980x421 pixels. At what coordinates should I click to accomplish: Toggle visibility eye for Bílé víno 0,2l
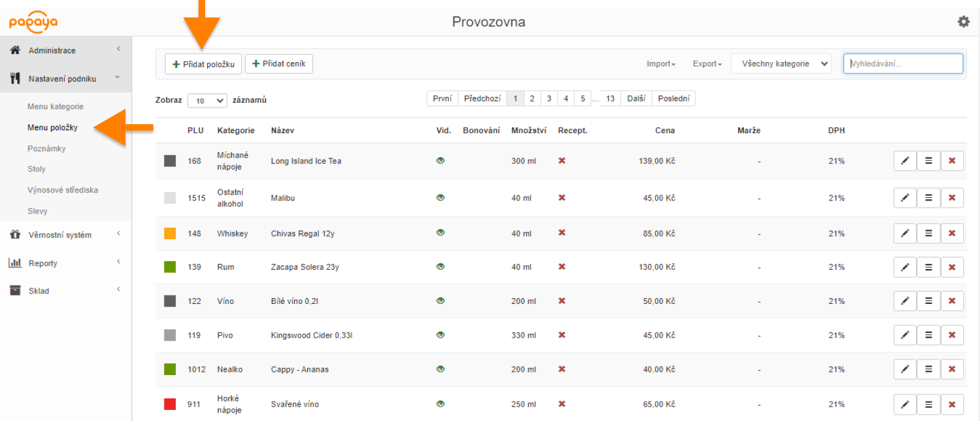(441, 301)
